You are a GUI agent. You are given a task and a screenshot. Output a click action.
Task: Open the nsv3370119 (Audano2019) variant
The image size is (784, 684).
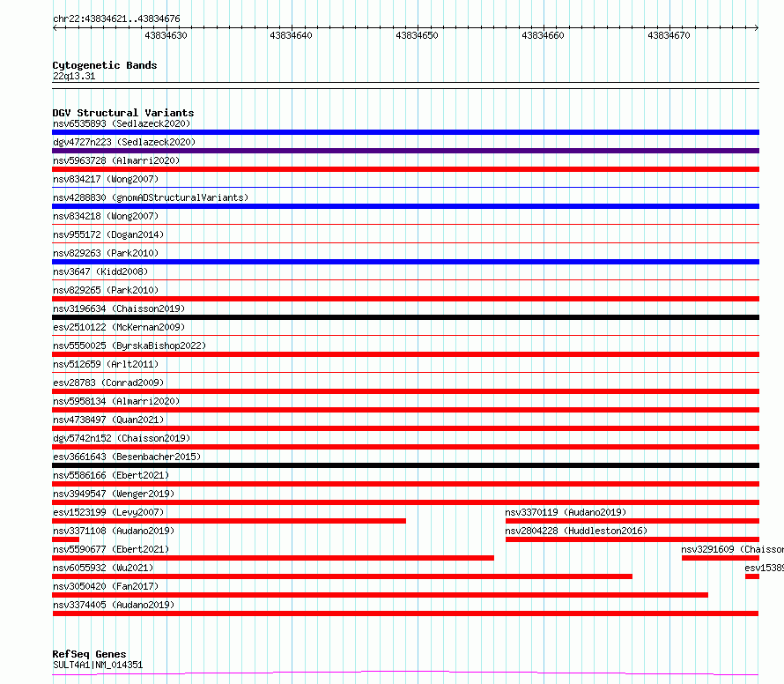coord(566,512)
